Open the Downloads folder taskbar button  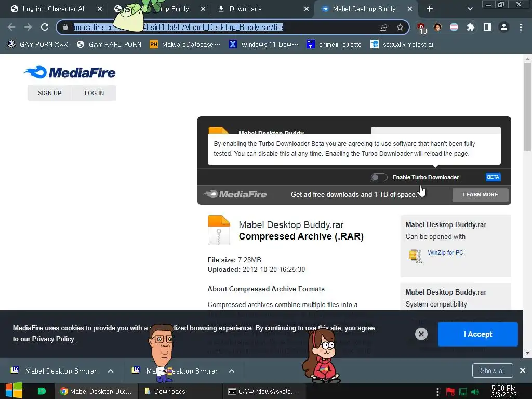pos(180,391)
